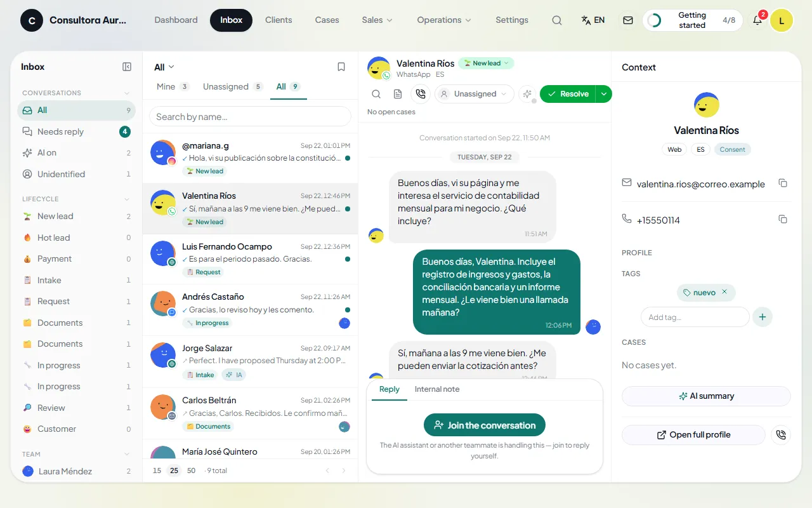Viewport: 812px width, 508px height.
Task: Click Join the conversation
Action: [485, 425]
